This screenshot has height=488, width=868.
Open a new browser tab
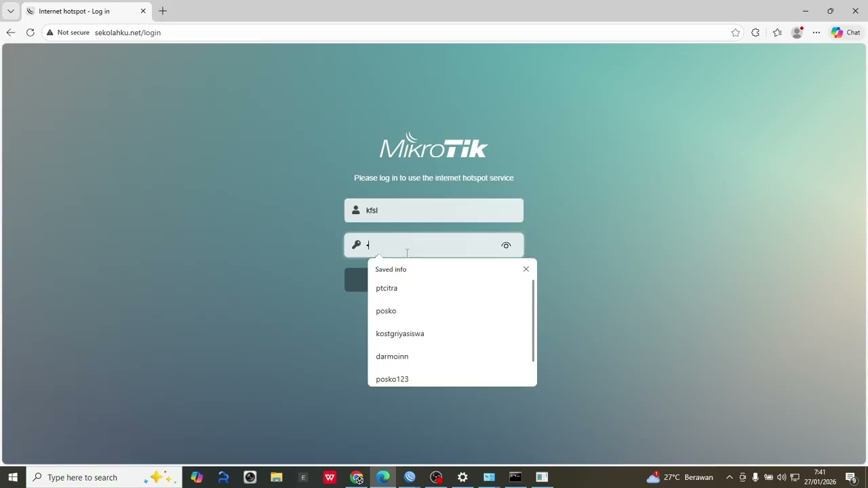(x=163, y=11)
